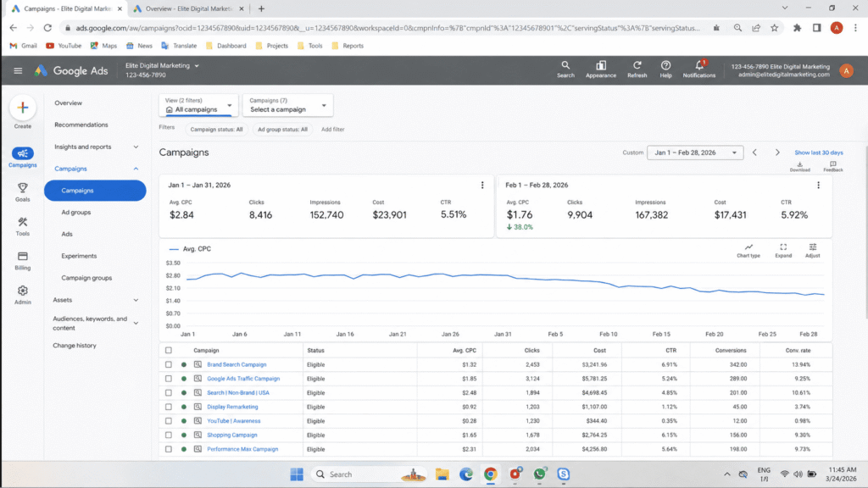Edit the Campaign status: All filter chip
Screen dimensions: 868x488
[216, 130]
